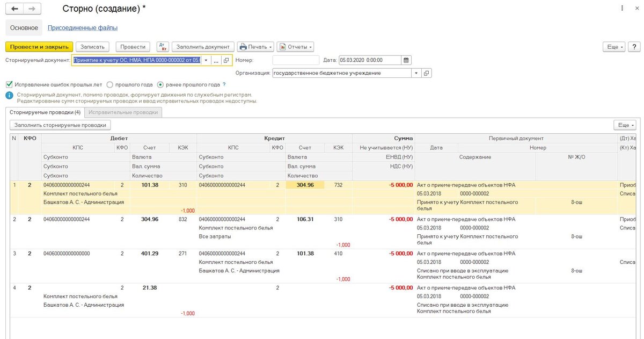Click the Кредит column header
The image size is (644, 339).
click(x=274, y=138)
